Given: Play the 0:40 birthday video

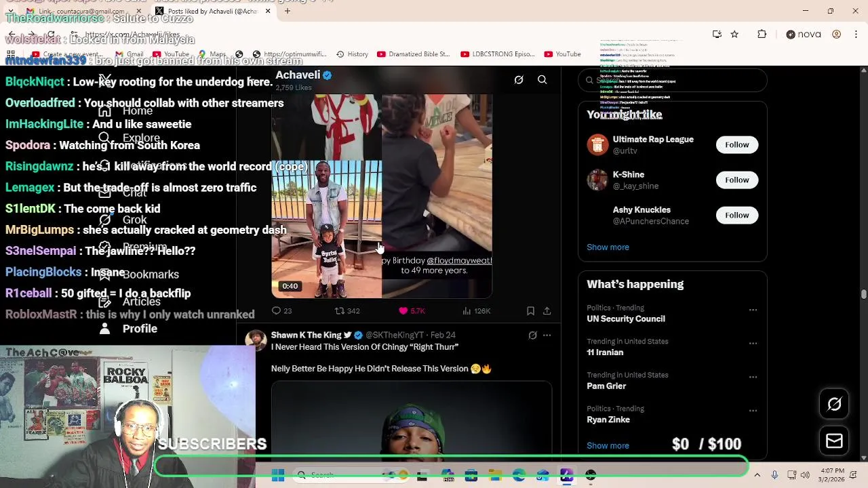Looking at the screenshot, I should (x=382, y=197).
